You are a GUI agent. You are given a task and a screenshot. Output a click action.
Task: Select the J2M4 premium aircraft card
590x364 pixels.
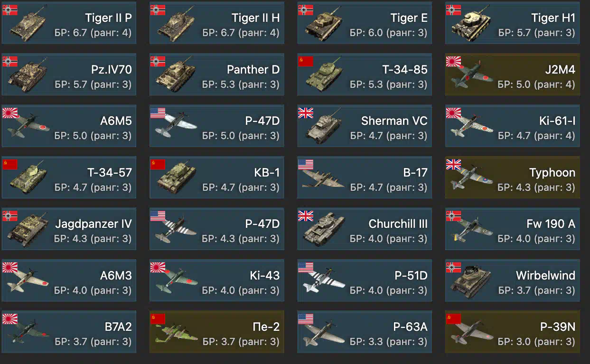coord(513,75)
